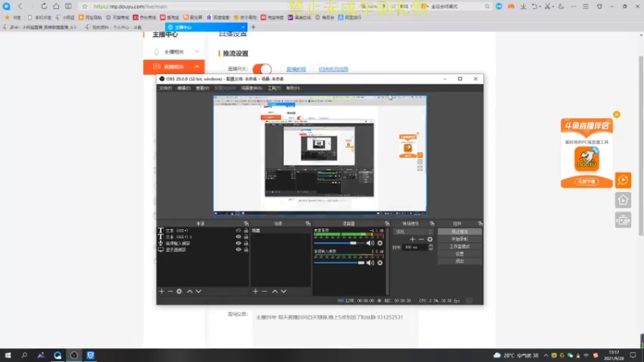This screenshot has width=644, height=362.
Task: Toggle visibility of second text source
Action: pyautogui.click(x=238, y=237)
